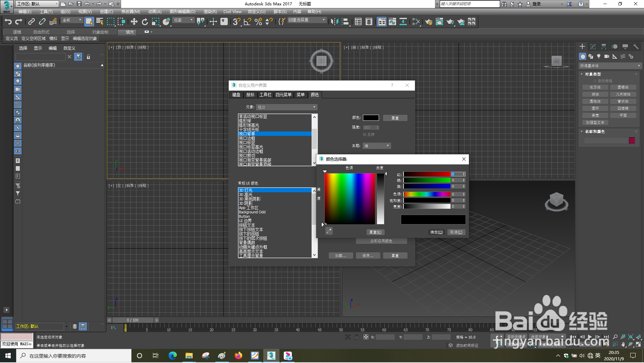Pick a screen color with the eyedropper
This screenshot has height=363, width=644.
(x=329, y=231)
